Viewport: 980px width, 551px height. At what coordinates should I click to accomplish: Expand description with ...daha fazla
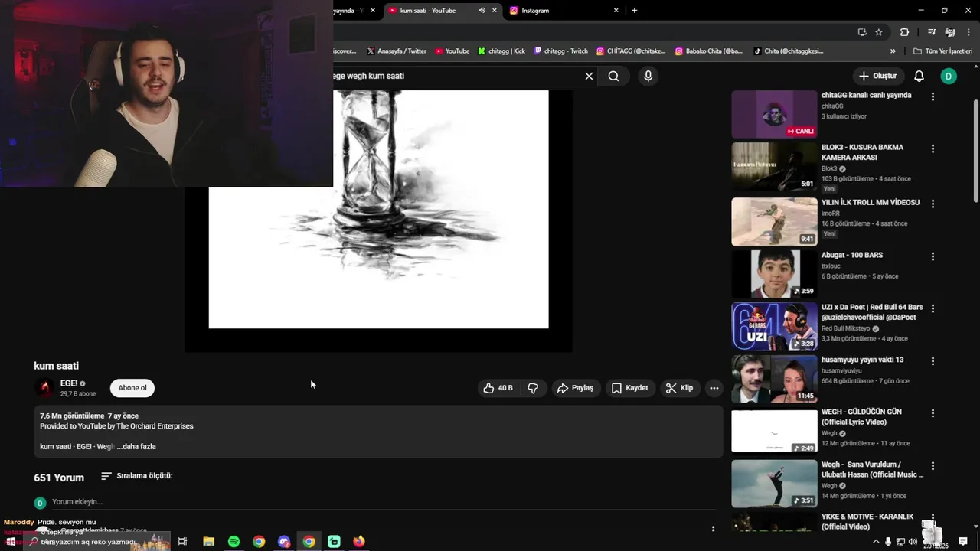tap(136, 446)
